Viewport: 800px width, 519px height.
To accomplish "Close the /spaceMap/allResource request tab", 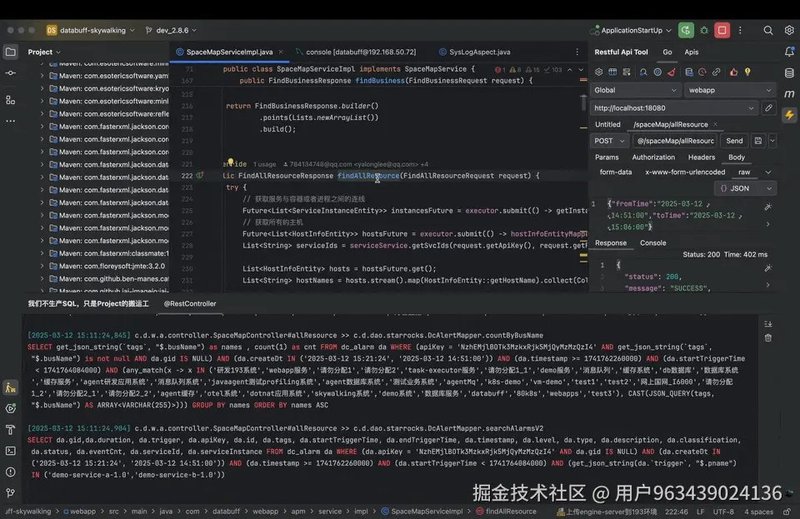I will coord(715,125).
